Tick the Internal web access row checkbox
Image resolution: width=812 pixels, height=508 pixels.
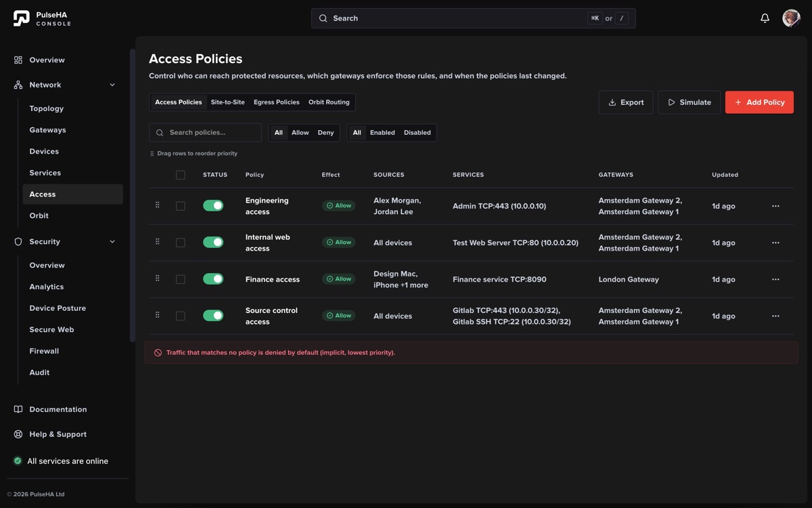[181, 242]
